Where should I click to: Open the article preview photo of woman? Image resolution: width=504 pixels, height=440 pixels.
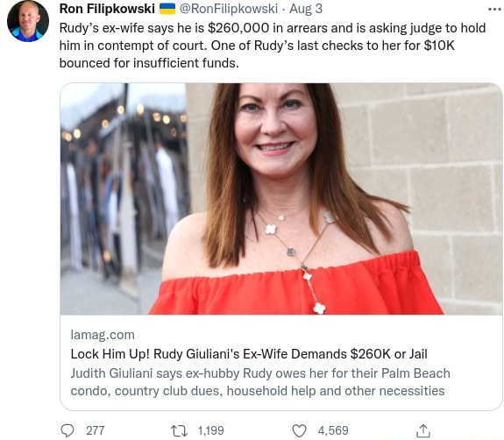[281, 199]
